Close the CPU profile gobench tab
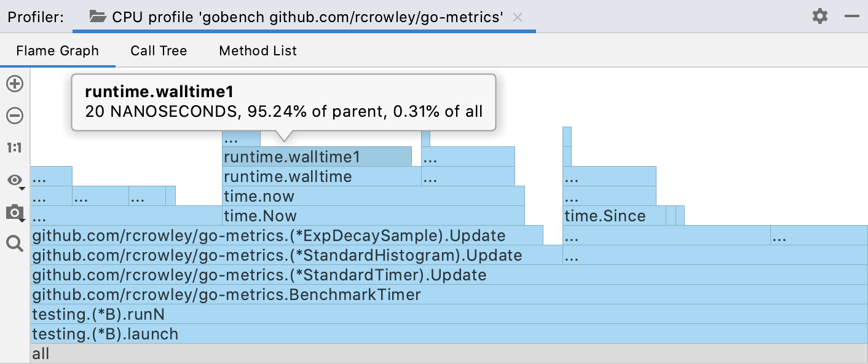868x364 pixels. (518, 17)
